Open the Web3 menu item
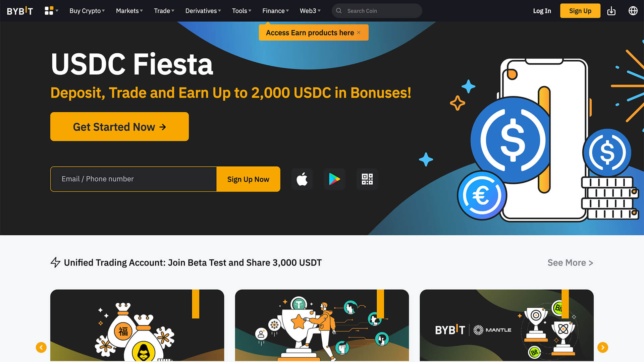 pos(310,11)
